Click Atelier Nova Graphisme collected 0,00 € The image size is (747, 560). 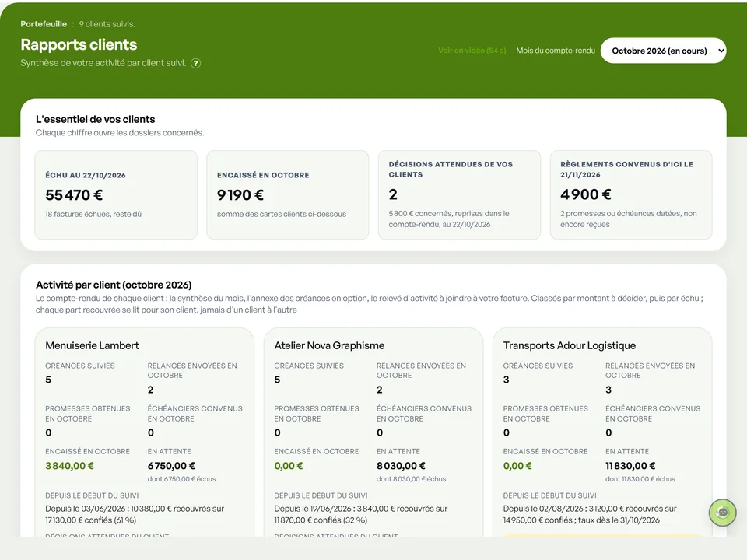(288, 466)
